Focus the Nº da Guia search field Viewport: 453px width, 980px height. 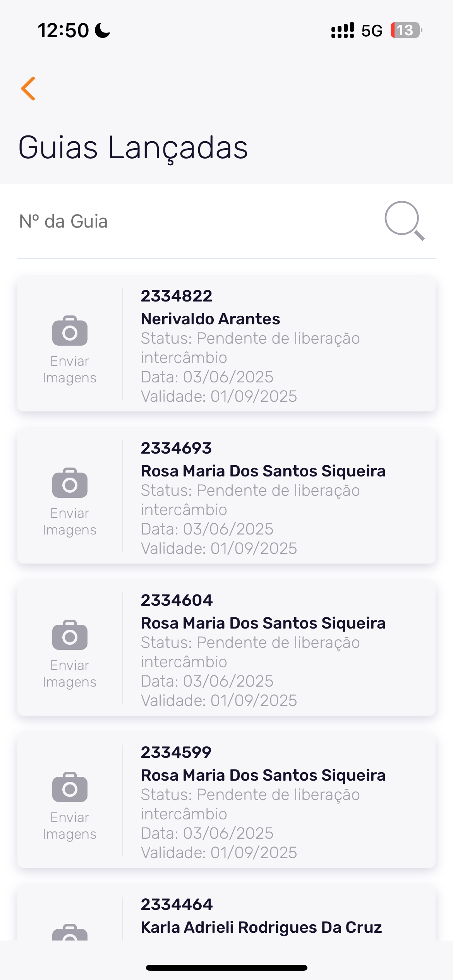pos(194,221)
